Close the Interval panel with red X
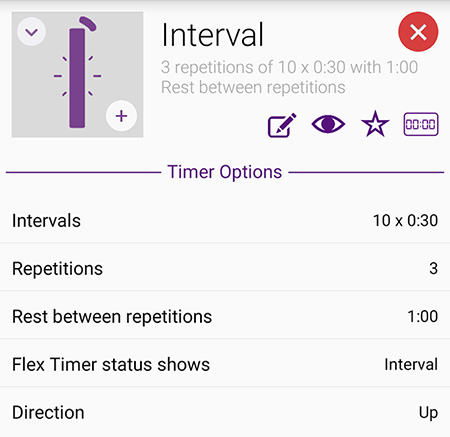 (418, 32)
